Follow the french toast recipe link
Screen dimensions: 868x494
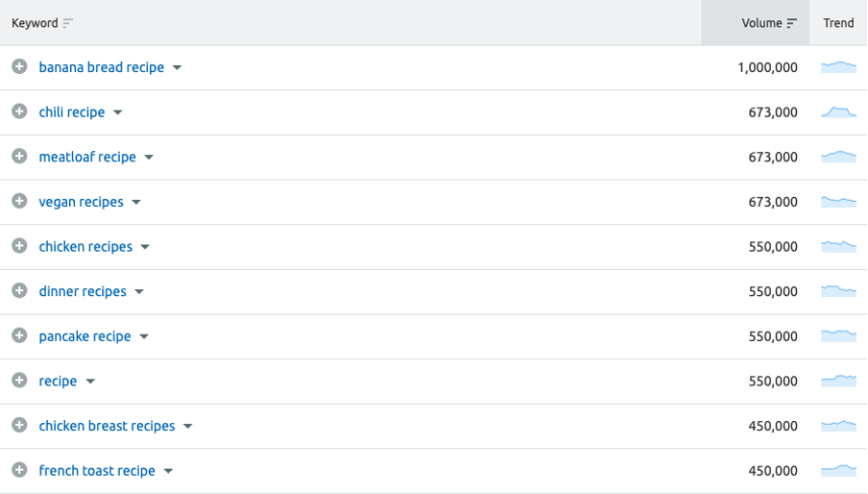click(x=97, y=471)
